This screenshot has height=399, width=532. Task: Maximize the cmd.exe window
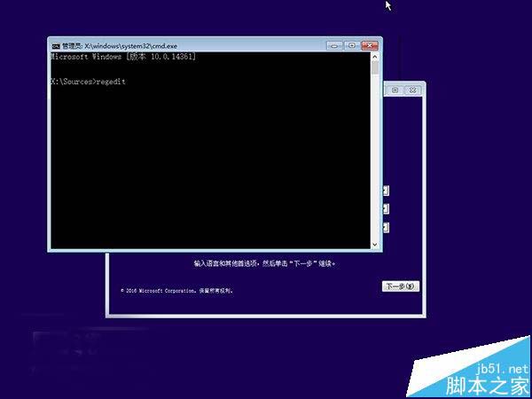352,45
